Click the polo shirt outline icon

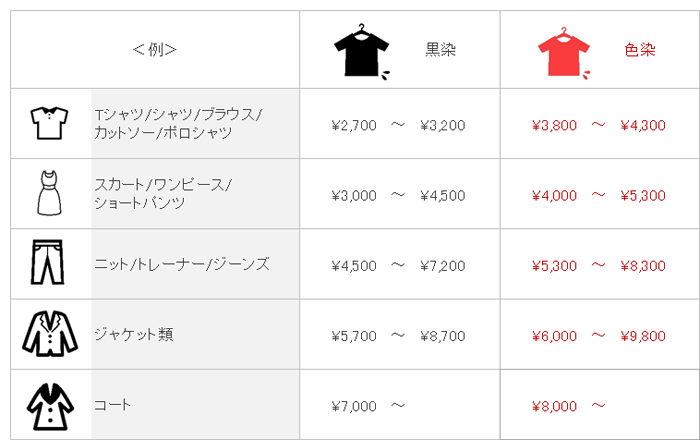point(48,124)
